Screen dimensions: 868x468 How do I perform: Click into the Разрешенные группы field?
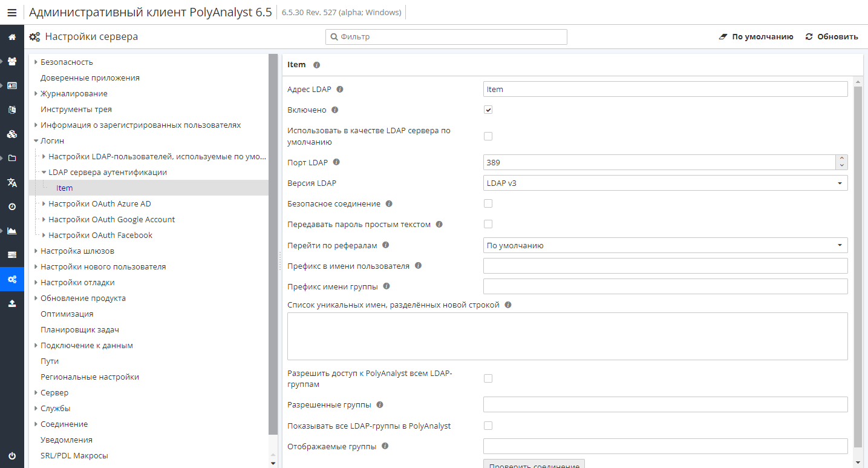tap(665, 404)
